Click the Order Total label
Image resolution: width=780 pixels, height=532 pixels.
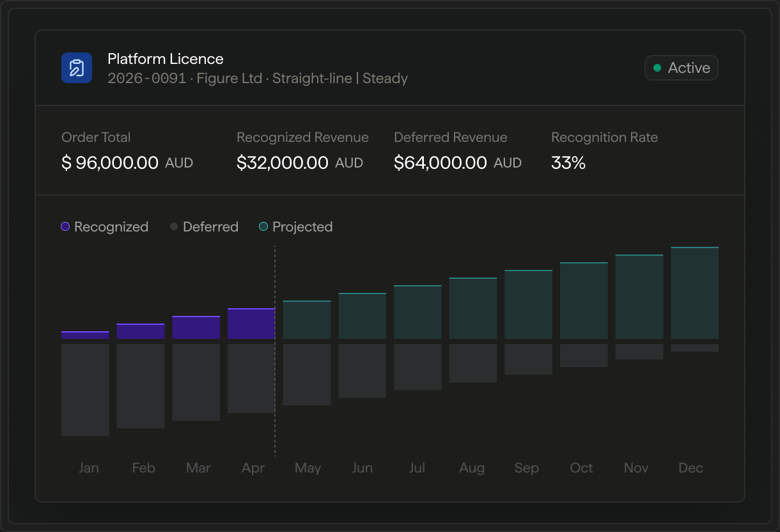pyautogui.click(x=96, y=137)
